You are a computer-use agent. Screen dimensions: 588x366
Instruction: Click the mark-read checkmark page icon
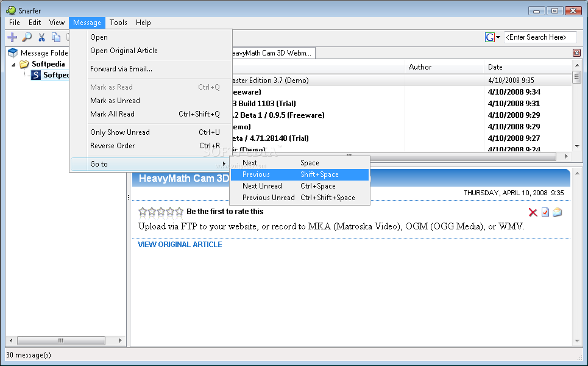[x=545, y=212]
